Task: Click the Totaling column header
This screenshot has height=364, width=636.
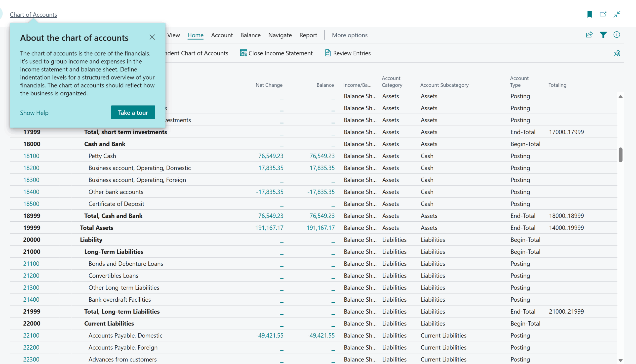Action: coord(557,85)
